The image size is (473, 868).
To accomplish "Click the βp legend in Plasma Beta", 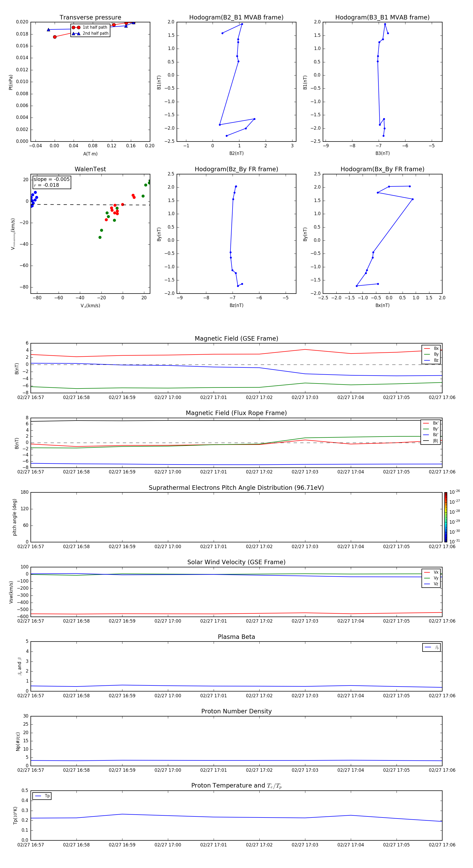I will [x=431, y=647].
